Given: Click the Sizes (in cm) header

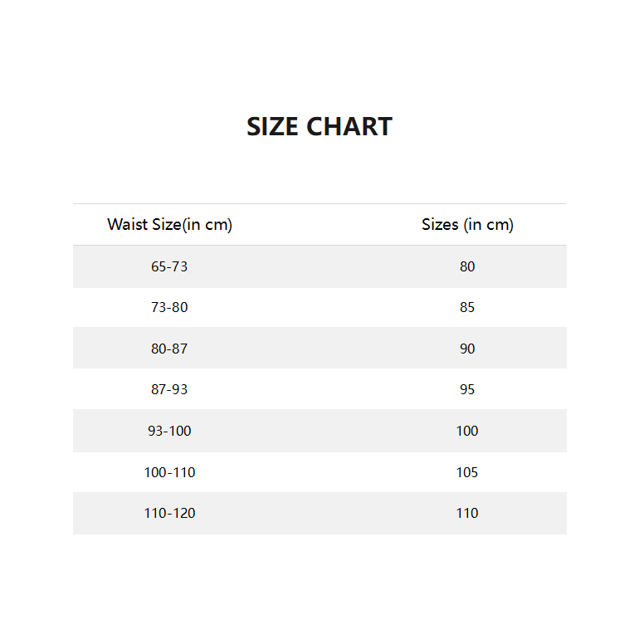Looking at the screenshot, I should pos(467,225).
